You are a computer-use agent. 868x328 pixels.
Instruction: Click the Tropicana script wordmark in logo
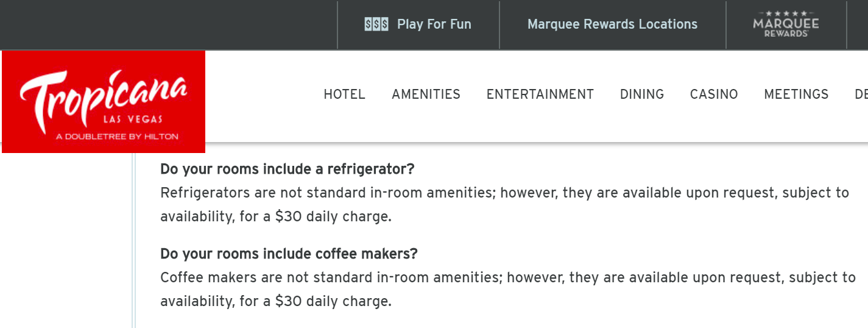104,96
